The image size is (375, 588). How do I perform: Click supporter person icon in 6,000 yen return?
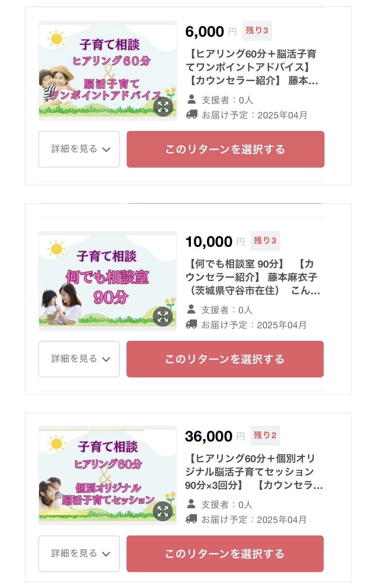coord(192,99)
